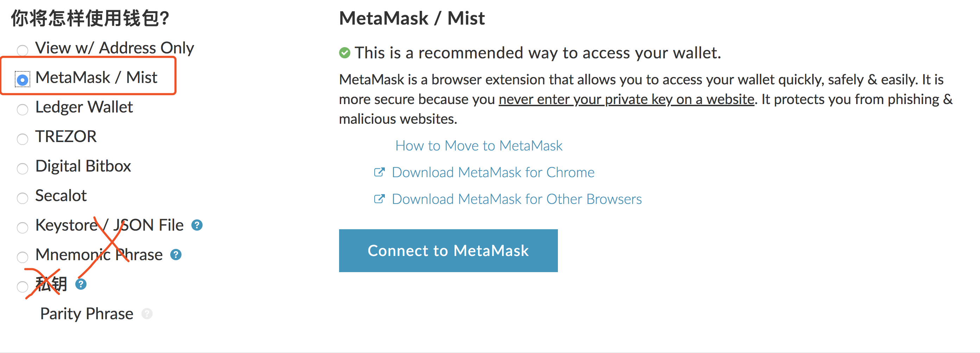Click external-link icon for Other Browsers download

(x=379, y=199)
